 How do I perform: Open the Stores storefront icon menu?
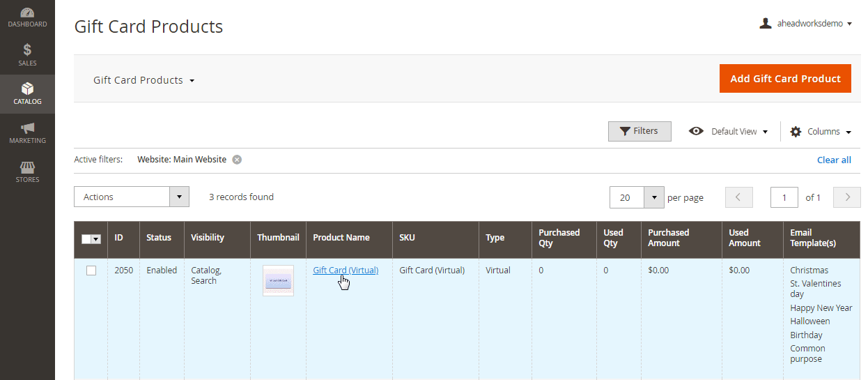(27, 172)
